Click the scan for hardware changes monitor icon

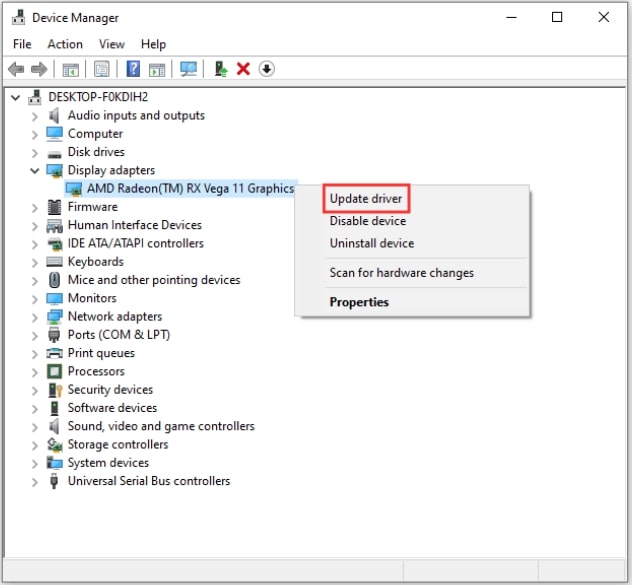pyautogui.click(x=188, y=69)
